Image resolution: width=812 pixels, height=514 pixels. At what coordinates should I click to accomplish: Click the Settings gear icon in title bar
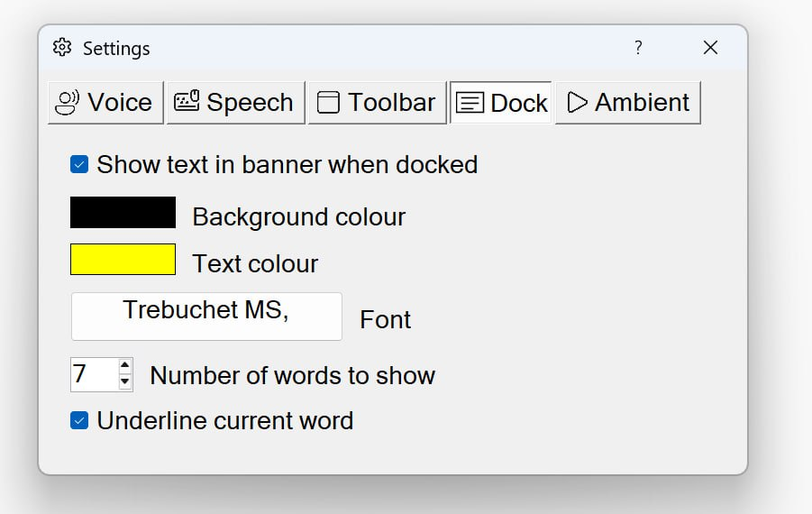pyautogui.click(x=62, y=48)
